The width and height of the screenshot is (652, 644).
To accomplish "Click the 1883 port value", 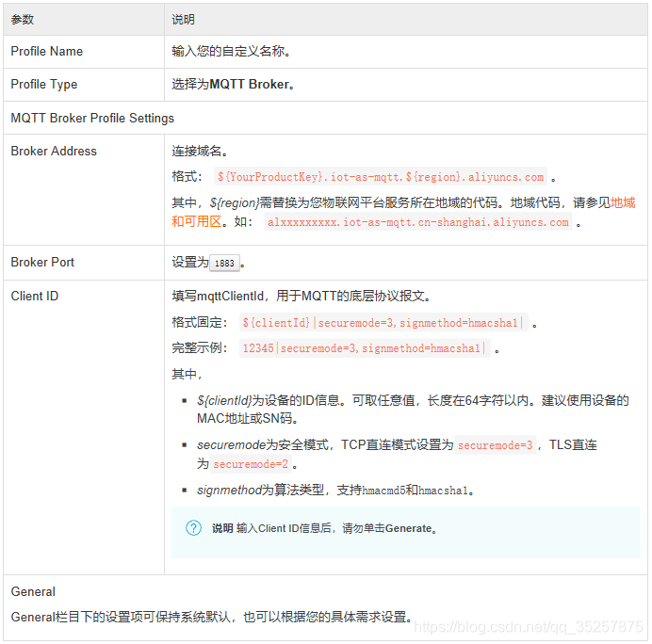I will point(224,263).
